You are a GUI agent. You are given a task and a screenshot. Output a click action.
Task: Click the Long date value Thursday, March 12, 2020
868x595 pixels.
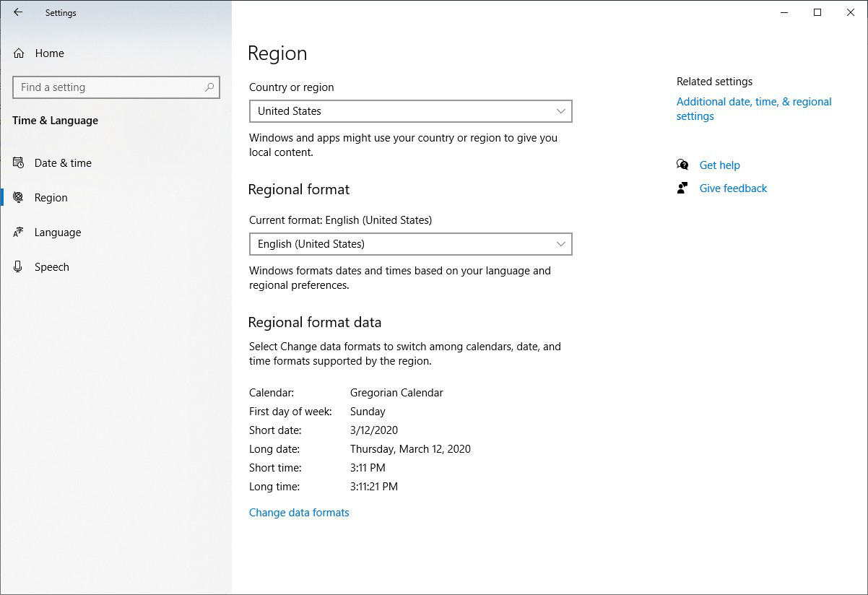410,449
